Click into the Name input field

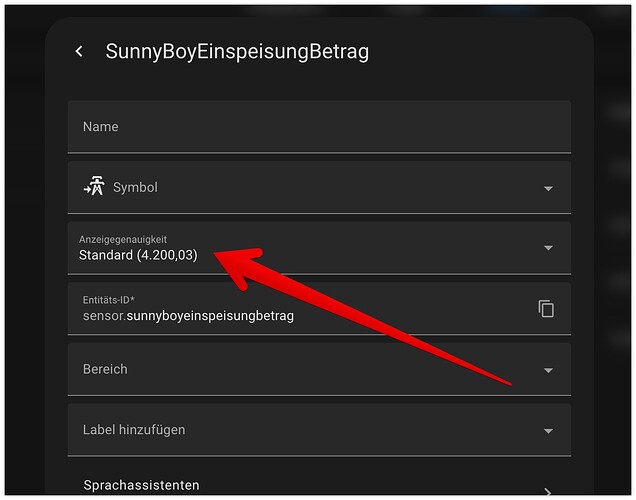point(319,127)
